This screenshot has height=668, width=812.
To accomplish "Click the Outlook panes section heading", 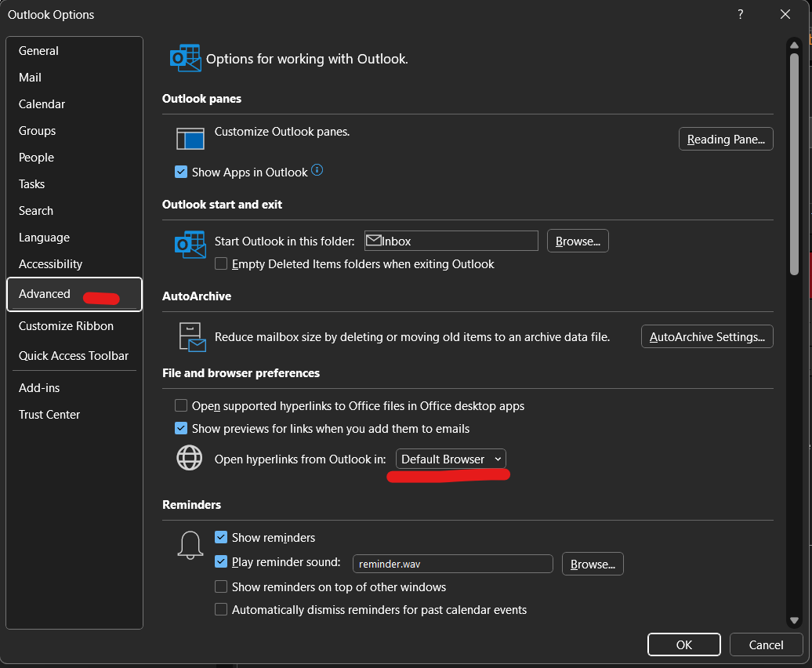I will [x=201, y=98].
